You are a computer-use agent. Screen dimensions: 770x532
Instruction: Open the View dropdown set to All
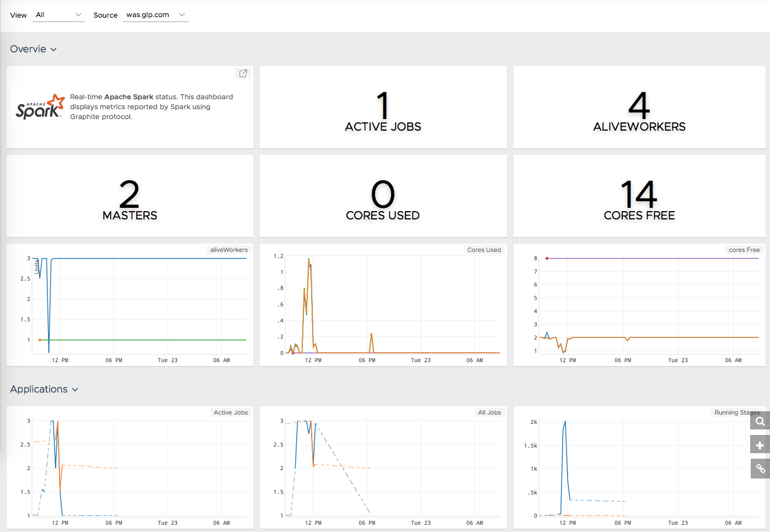click(58, 15)
